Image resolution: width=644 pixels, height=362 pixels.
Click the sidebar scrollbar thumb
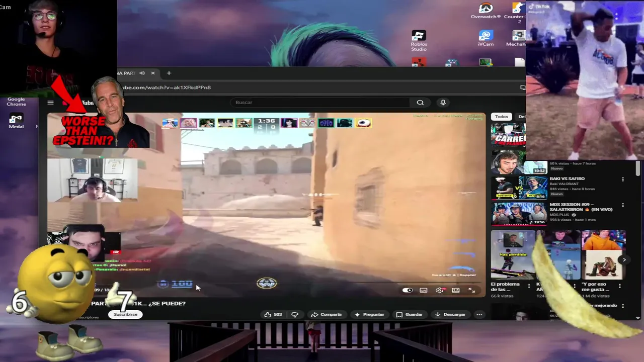[638, 168]
